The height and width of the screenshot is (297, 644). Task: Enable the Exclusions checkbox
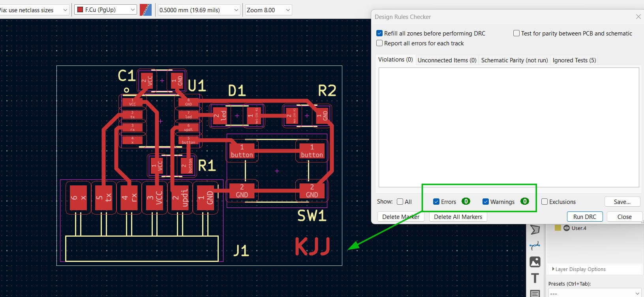pos(544,202)
